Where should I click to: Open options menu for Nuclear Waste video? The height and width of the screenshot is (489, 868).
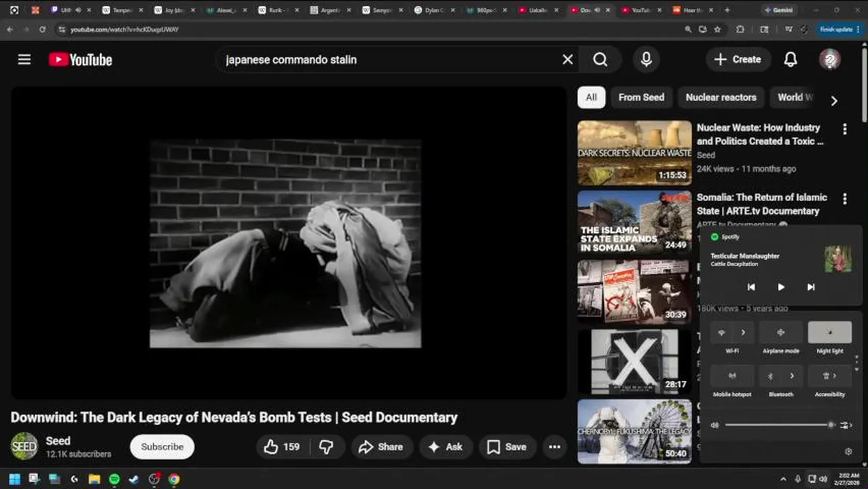coord(845,129)
